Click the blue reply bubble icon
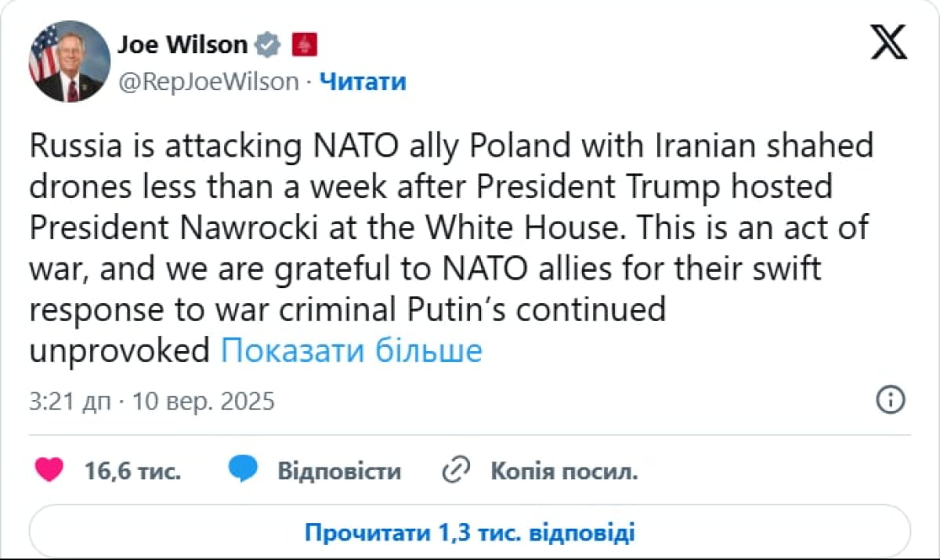Image resolution: width=940 pixels, height=560 pixels. tap(244, 471)
